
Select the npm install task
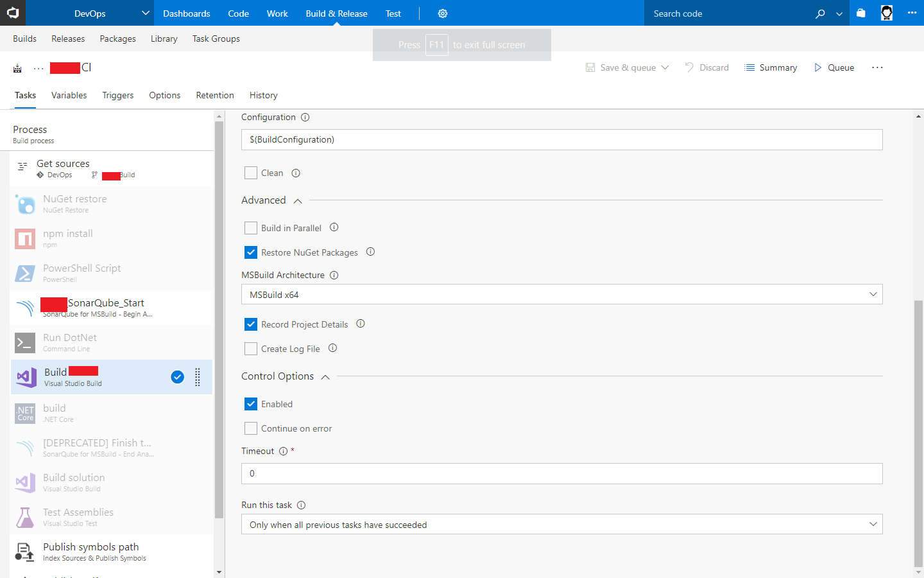112,239
